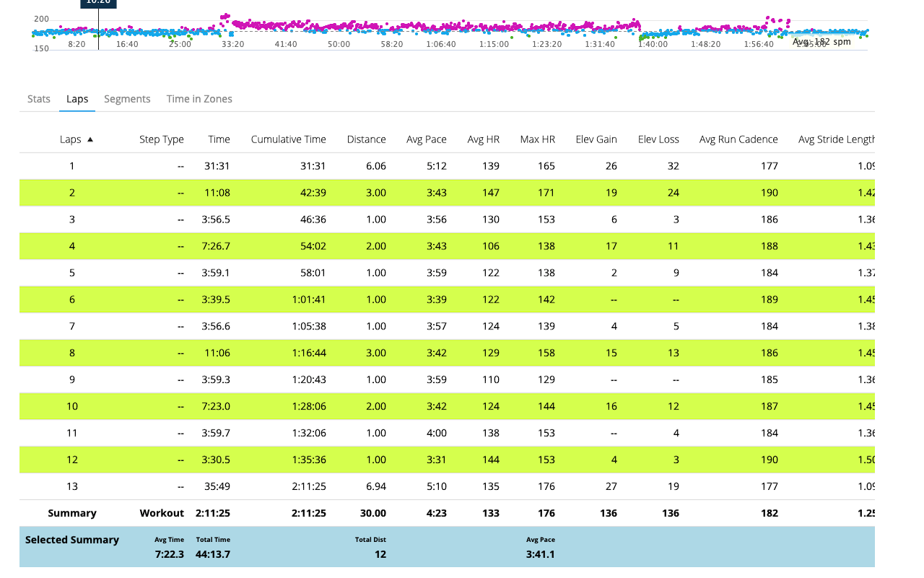Select lap 4 row number
The height and width of the screenshot is (578, 924).
(x=72, y=246)
